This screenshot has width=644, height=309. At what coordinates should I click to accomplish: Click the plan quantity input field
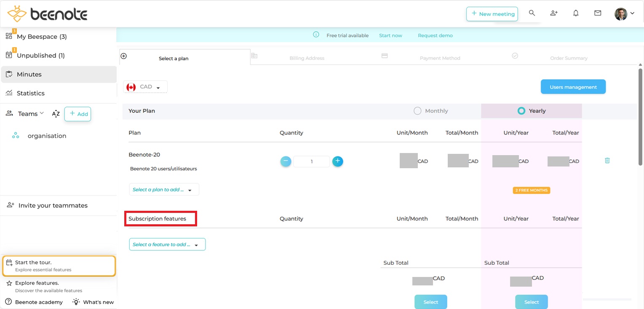(x=311, y=161)
